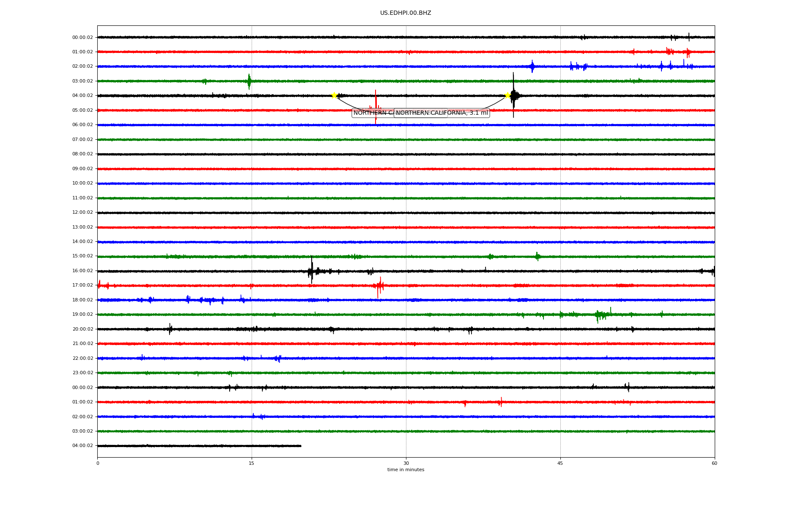Click the right yellow earthquake star marker
This screenshot has height=508, width=812.
(x=507, y=95)
